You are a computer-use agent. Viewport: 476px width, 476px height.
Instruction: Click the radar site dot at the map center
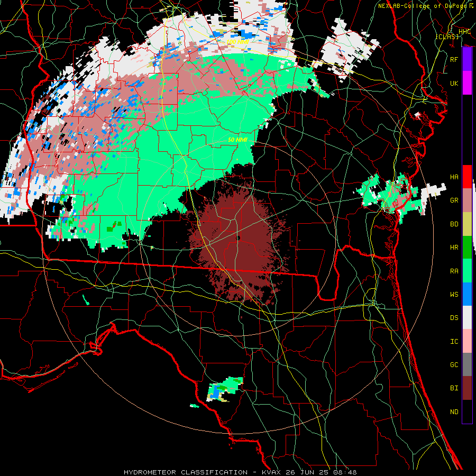coord(238,238)
